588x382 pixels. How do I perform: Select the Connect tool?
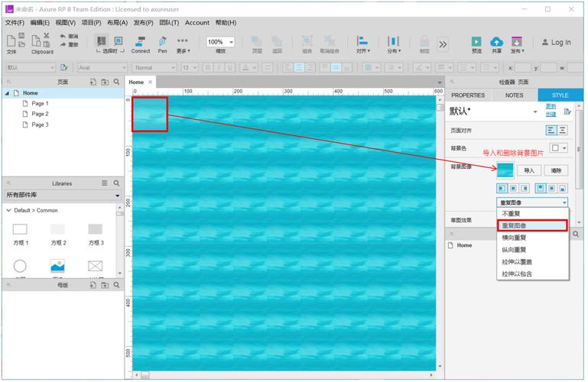point(141,44)
